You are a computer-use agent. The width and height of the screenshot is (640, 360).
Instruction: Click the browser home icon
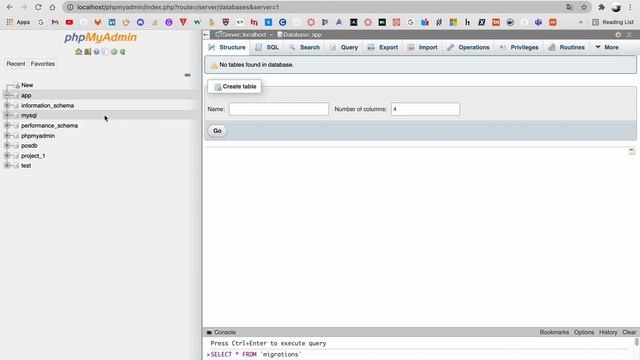tap(52, 7)
